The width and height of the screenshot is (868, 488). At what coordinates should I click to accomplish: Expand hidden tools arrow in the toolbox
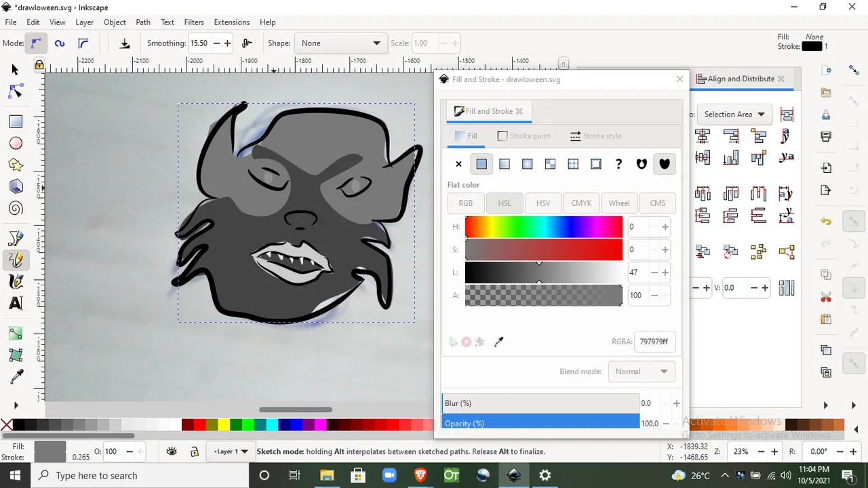[16, 405]
